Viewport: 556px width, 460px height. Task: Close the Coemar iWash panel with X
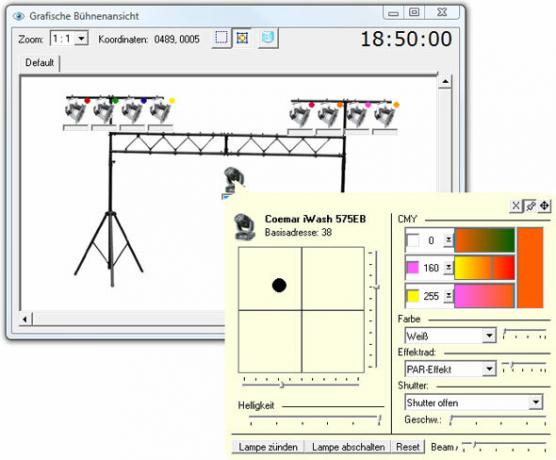(516, 206)
